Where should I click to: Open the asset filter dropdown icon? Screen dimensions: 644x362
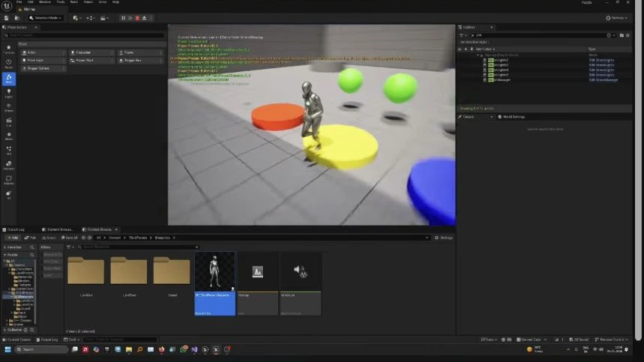point(70,247)
